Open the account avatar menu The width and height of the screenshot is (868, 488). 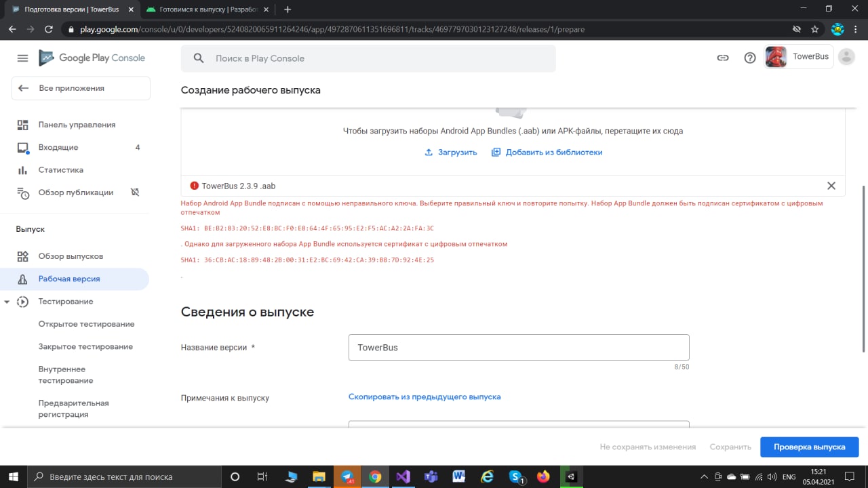tap(846, 57)
